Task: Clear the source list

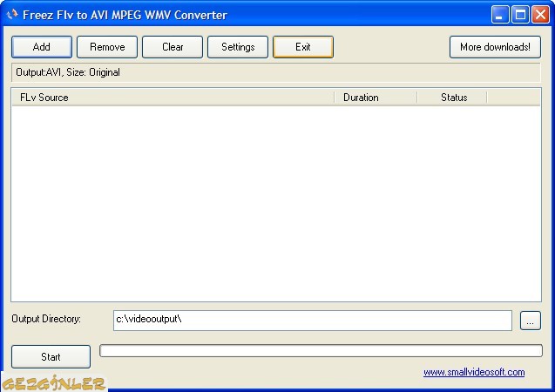Action: (x=173, y=47)
